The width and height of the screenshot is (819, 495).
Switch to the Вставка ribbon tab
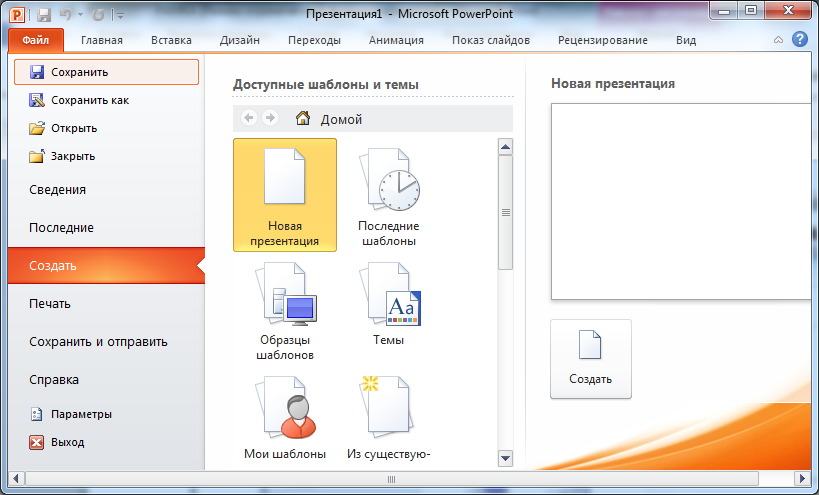tap(171, 40)
